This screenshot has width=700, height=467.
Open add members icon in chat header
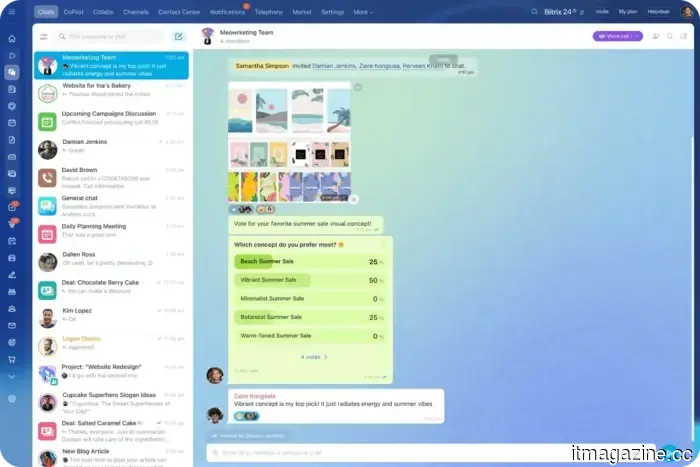click(655, 36)
